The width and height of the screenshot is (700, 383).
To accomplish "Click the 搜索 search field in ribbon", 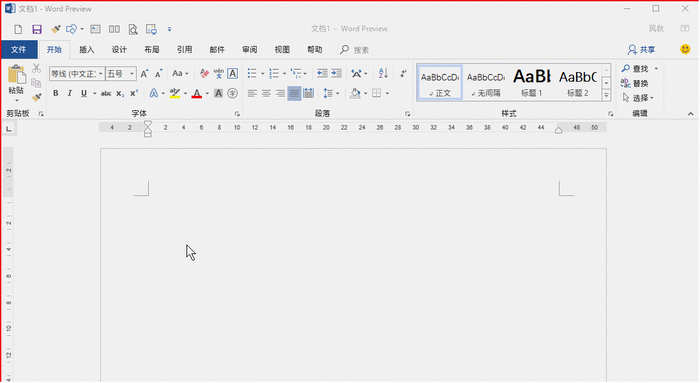I will 355,50.
